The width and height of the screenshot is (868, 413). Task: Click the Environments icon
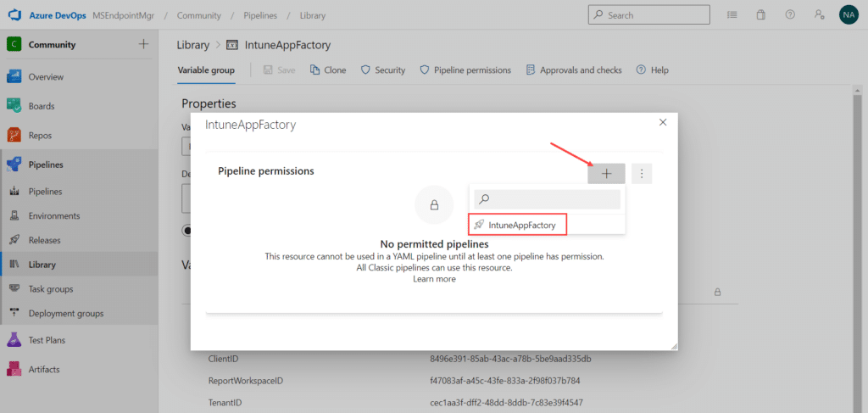pyautogui.click(x=15, y=216)
